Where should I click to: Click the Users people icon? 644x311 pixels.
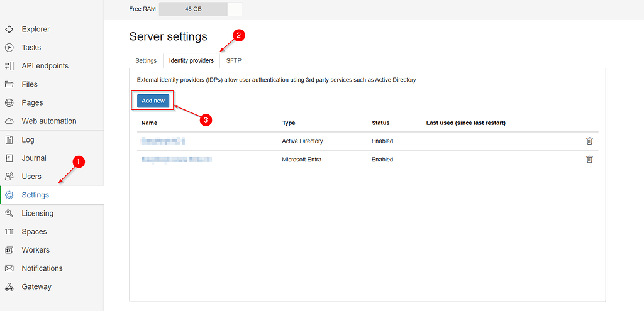(9, 177)
